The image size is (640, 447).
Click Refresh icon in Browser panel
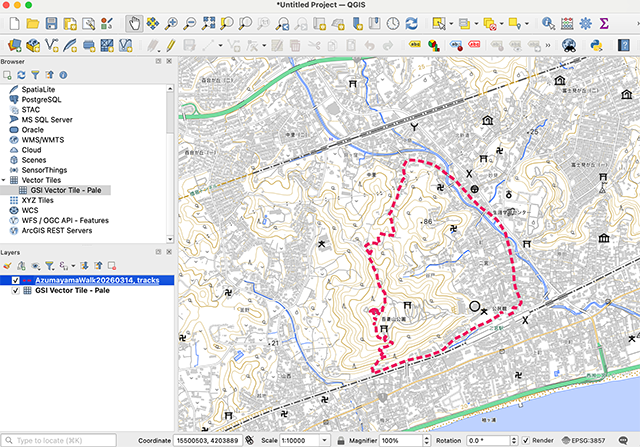coord(21,75)
